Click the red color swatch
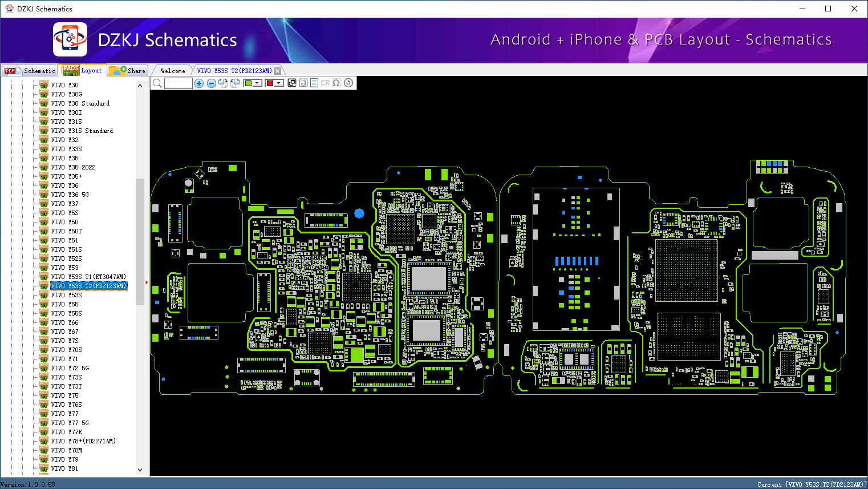Image resolution: width=868 pixels, height=489 pixels. [270, 83]
